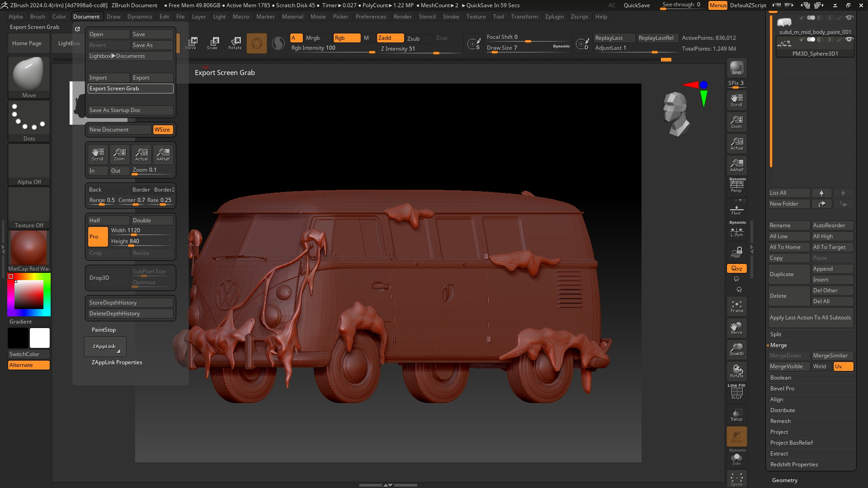Click the Rotate gizmo icon in top shelf
This screenshot has width=868, height=488.
[235, 43]
